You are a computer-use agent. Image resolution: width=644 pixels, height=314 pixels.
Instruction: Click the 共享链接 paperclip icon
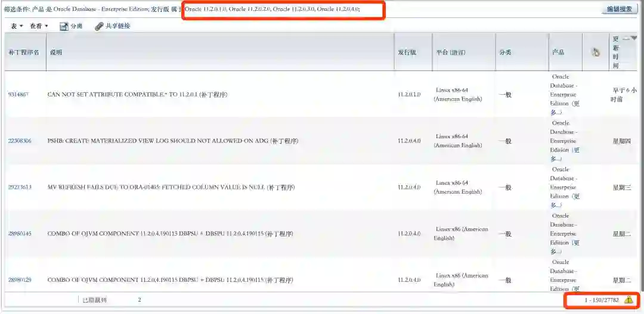tap(99, 26)
